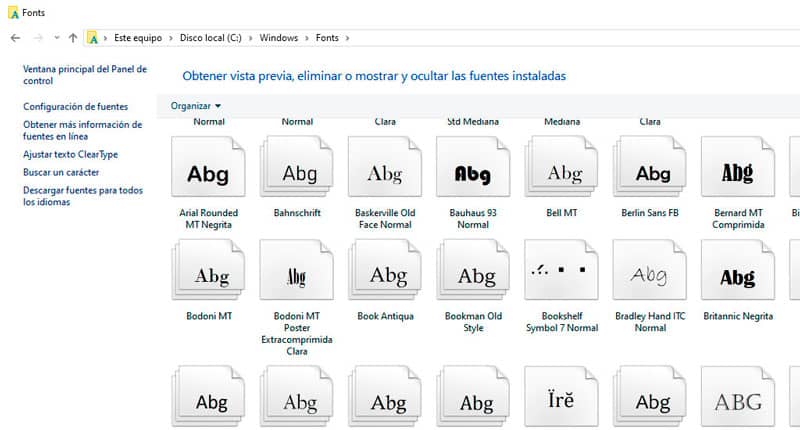Select the Arial Rounded MT Negrita font icon
This screenshot has height=430, width=800.
pos(208,166)
